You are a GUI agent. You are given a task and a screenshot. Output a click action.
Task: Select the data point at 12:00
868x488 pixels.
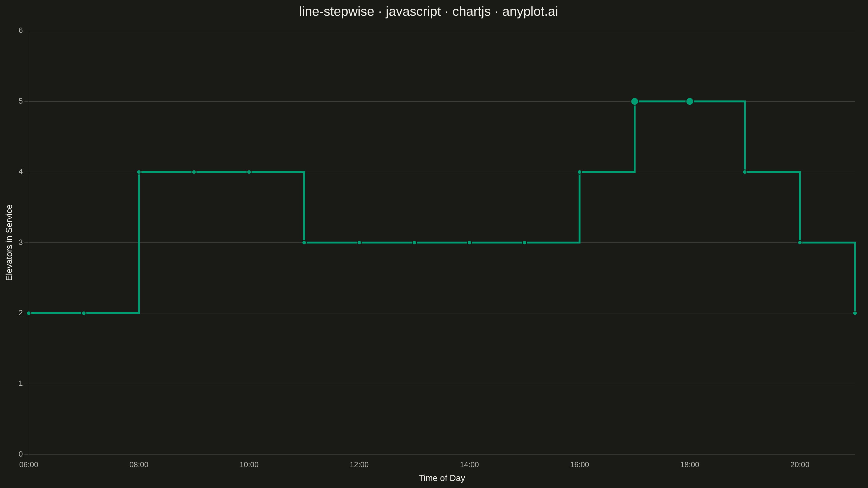point(359,242)
